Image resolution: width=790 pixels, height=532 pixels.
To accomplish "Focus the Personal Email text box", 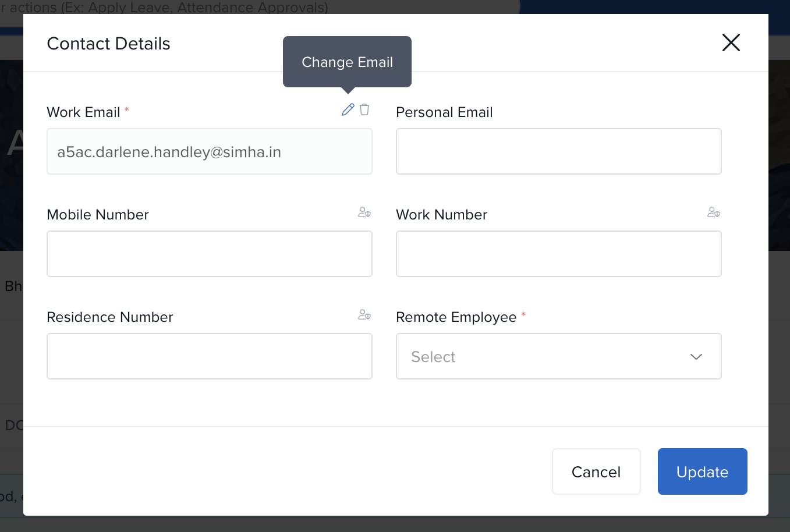I will click(x=558, y=151).
